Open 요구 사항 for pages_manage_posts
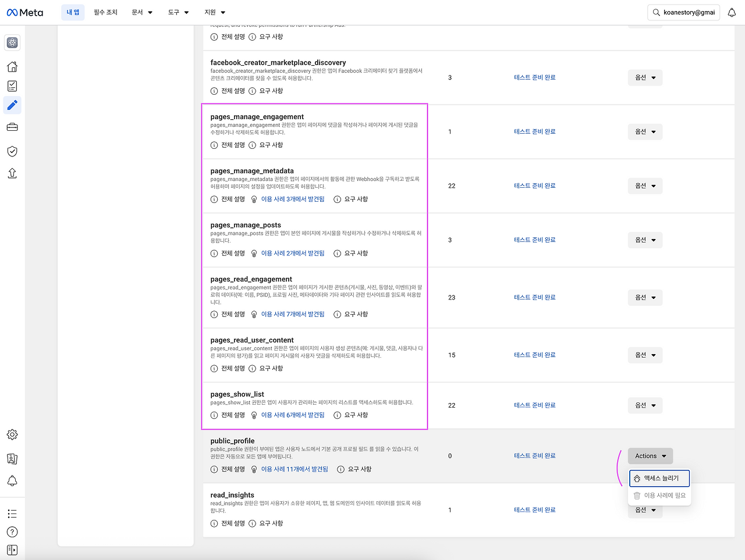The width and height of the screenshot is (745, 560). [356, 254]
